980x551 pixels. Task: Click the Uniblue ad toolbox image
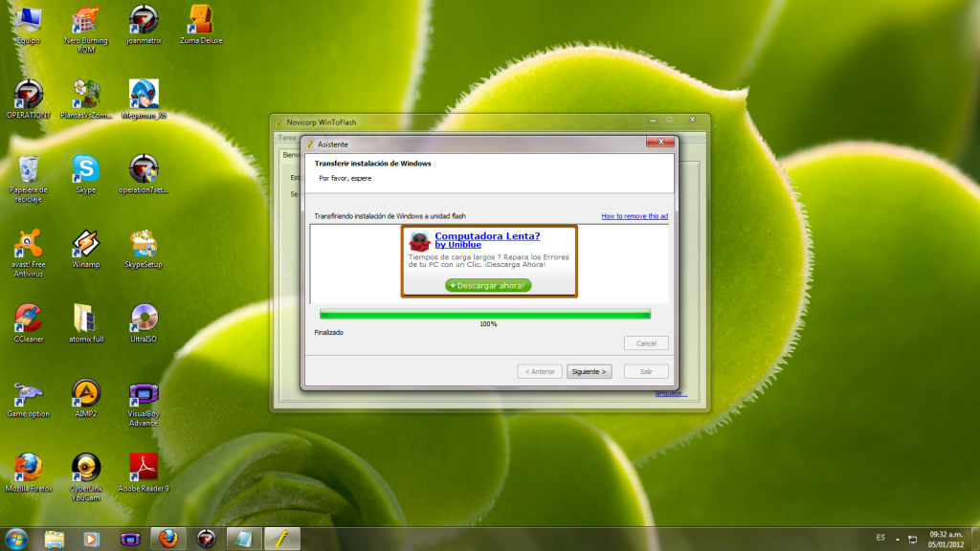click(419, 241)
